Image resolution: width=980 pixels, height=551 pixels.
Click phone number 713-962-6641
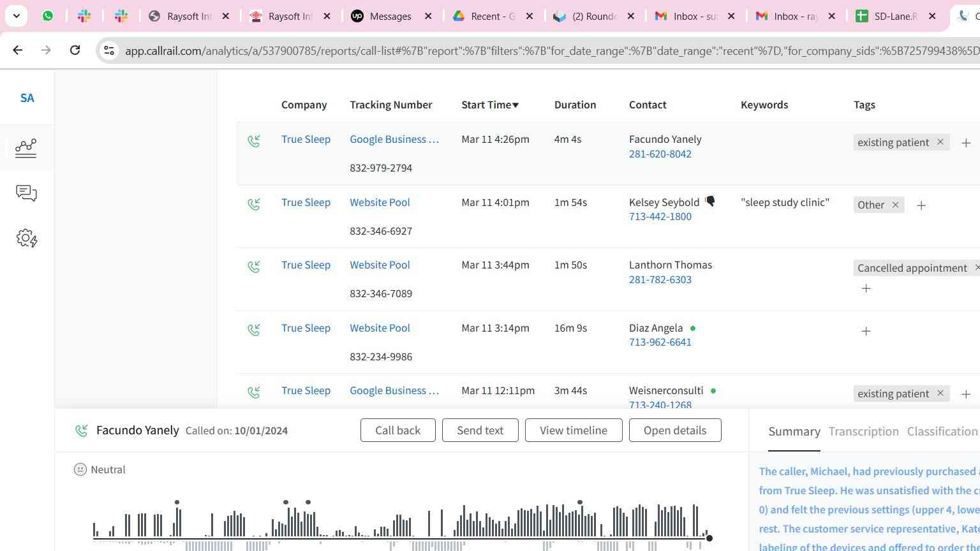click(660, 342)
